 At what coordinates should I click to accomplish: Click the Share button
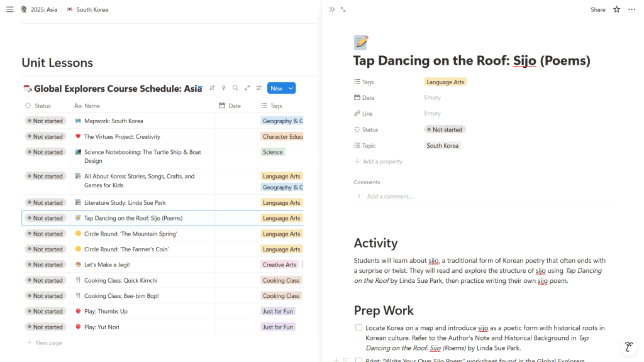[597, 9]
